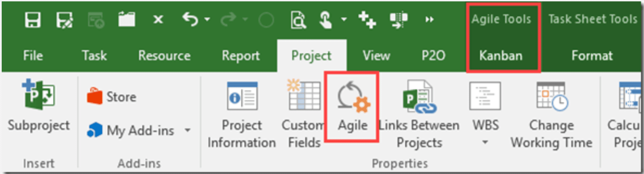Switch to the Report tab

pos(241,55)
